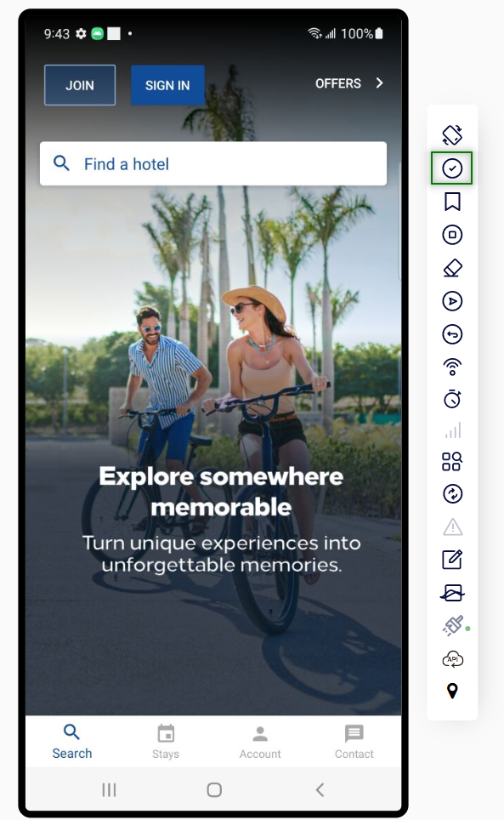504x820 pixels.
Task: Click the stopwatch timer icon
Action: (x=452, y=399)
